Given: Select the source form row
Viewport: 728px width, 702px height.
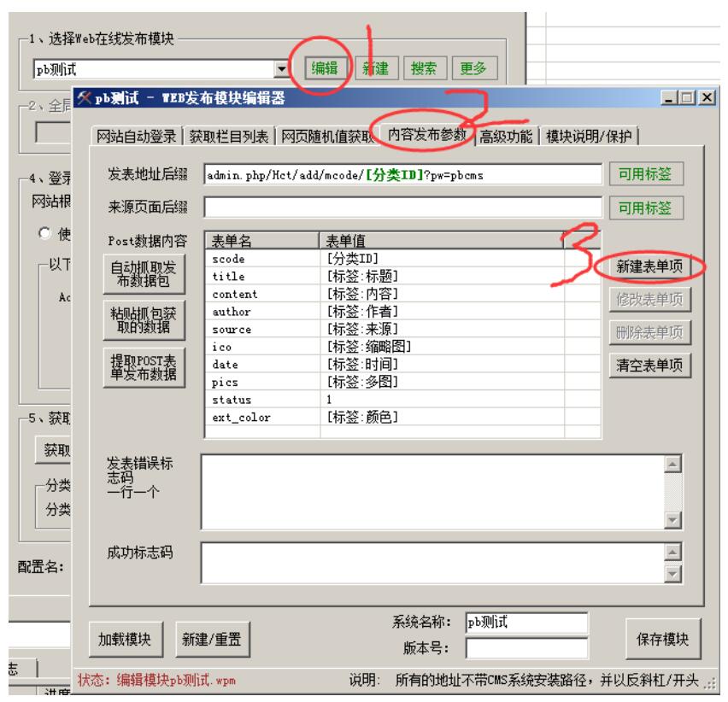Looking at the screenshot, I should [x=402, y=329].
